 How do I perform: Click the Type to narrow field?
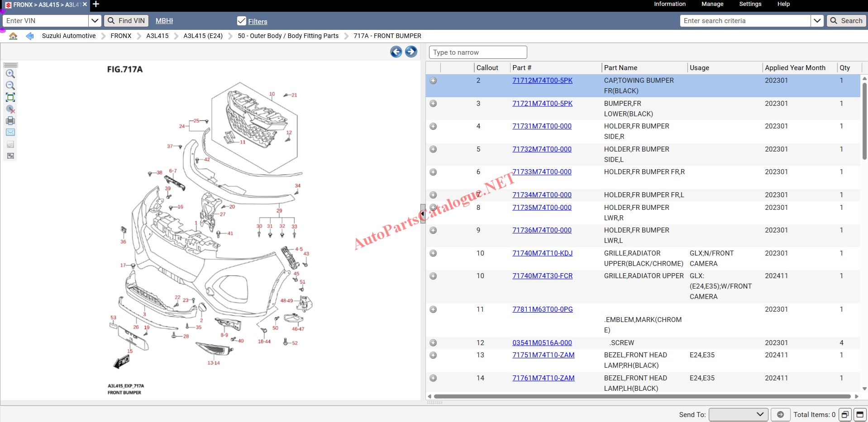pyautogui.click(x=477, y=52)
